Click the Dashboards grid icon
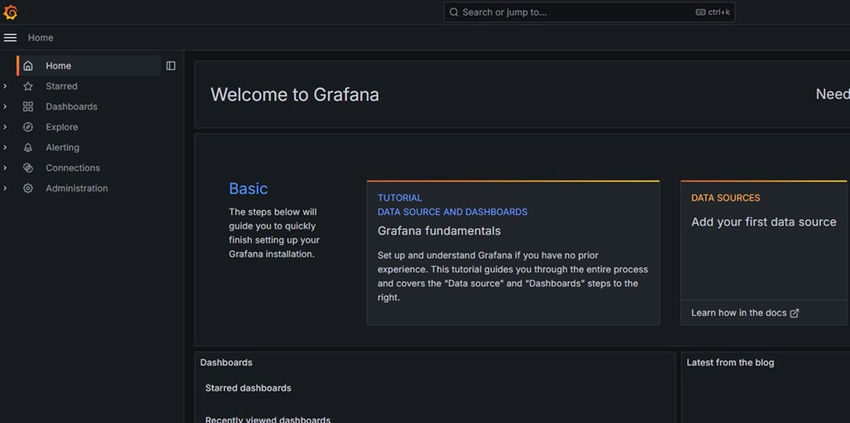This screenshot has width=850, height=423. pos(28,107)
